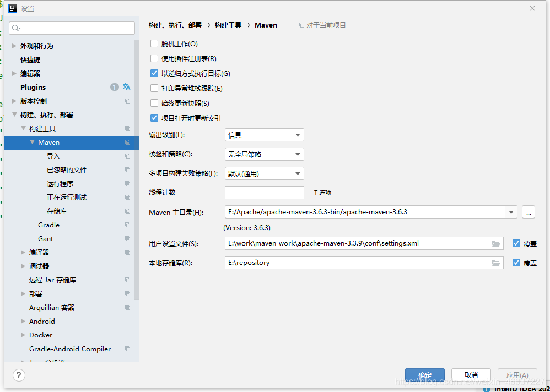This screenshot has height=392, width=550.
Task: Click 构建、执行、部署 breadcrumb link
Action: pyautogui.click(x=175, y=25)
